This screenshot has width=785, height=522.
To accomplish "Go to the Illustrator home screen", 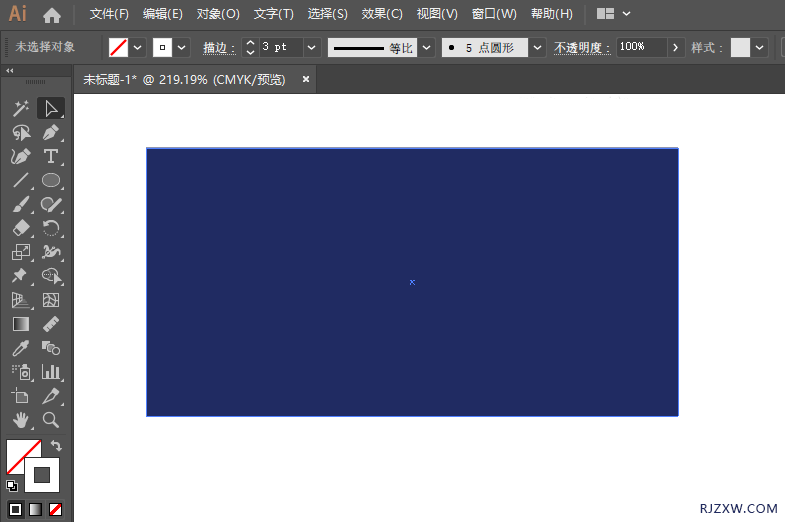I will point(52,16).
